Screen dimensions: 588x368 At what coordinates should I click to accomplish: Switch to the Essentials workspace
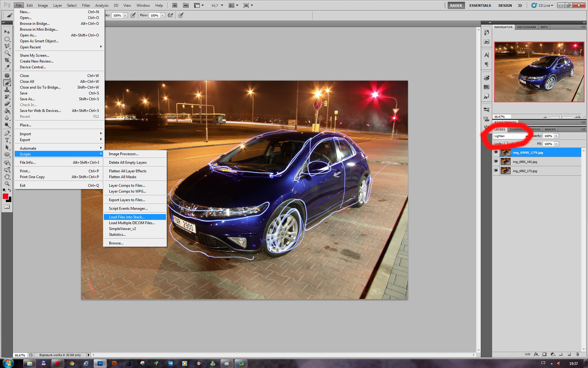pos(480,6)
